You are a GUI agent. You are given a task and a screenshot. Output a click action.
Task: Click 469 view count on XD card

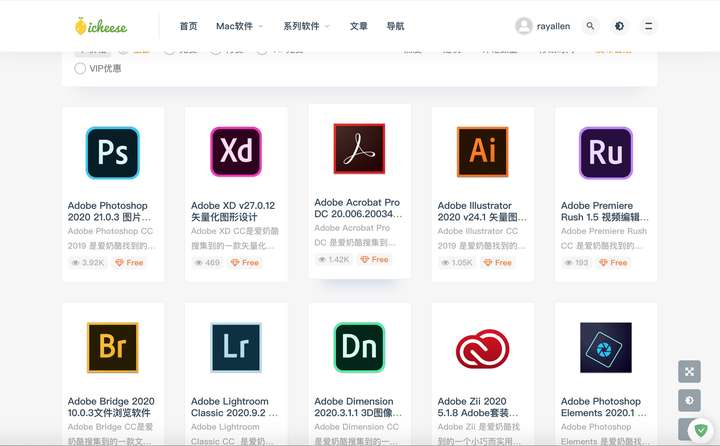[x=207, y=263]
